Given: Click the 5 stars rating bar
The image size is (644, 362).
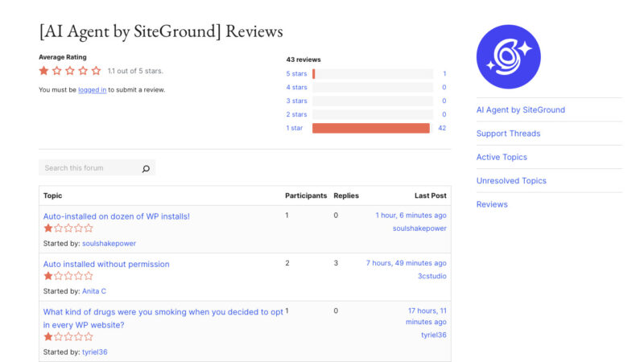Looking at the screenshot, I should (373, 74).
